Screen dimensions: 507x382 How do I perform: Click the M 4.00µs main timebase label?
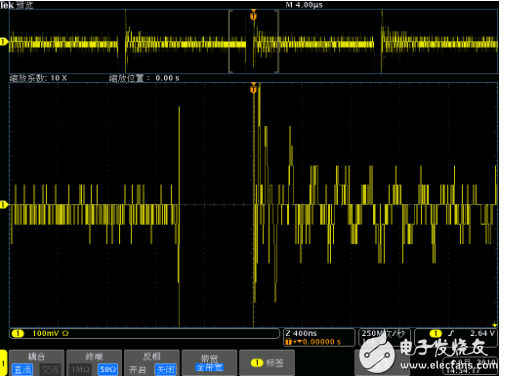[304, 5]
